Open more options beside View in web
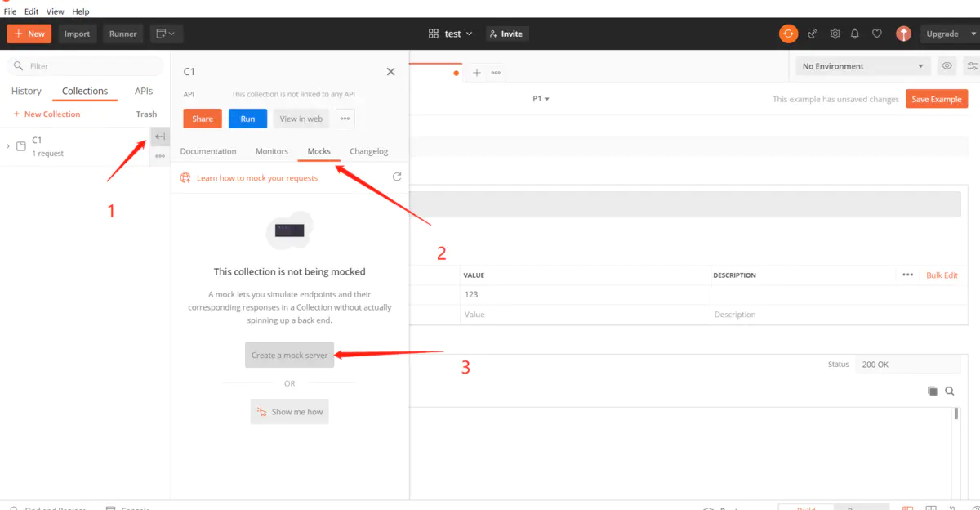 click(345, 119)
